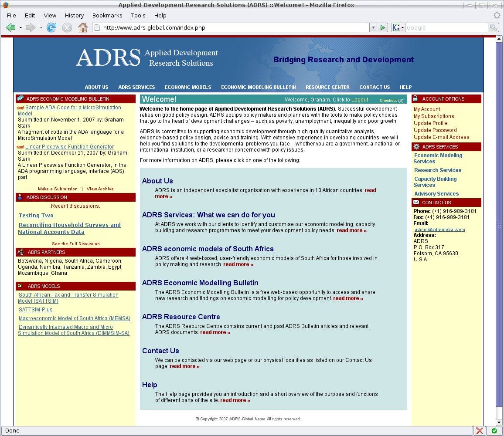Open the SATTSIM-Plus model link
The image size is (504, 436).
(x=36, y=310)
